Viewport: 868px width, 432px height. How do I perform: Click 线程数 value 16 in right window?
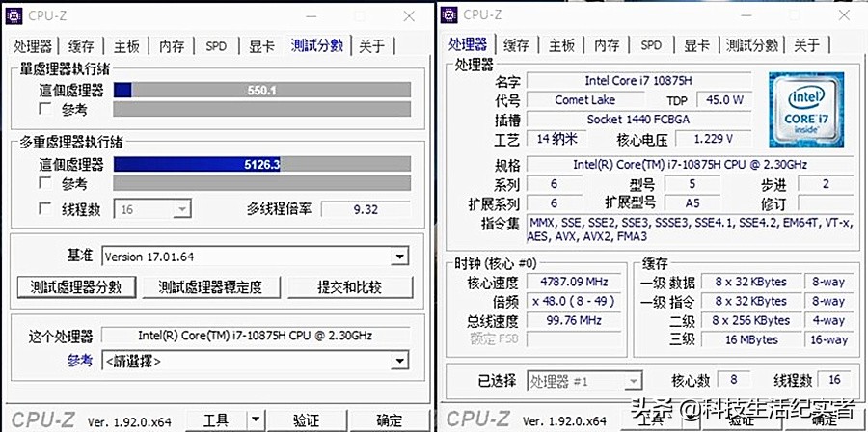(835, 380)
